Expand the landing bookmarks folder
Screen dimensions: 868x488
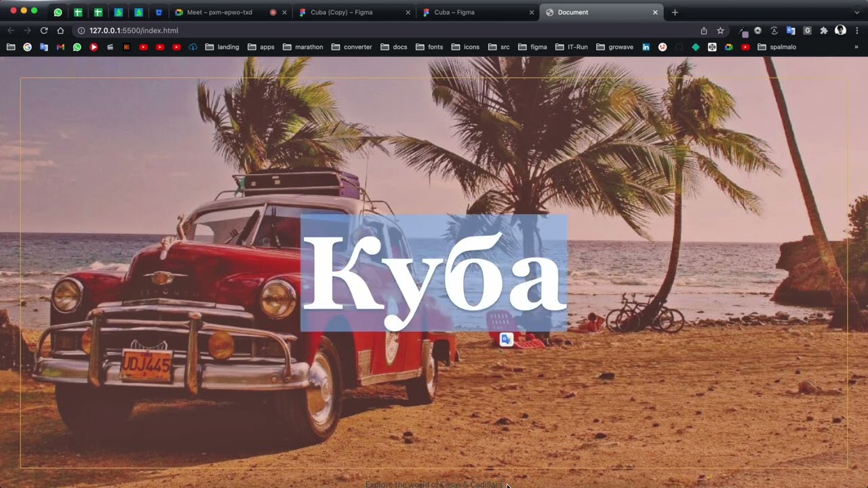222,47
